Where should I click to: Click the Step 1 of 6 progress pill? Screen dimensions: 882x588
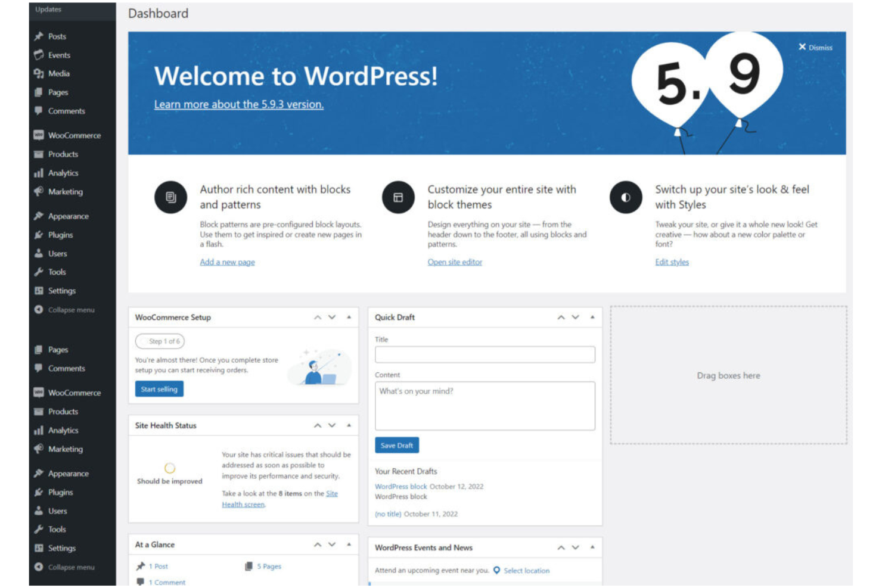[x=160, y=341]
